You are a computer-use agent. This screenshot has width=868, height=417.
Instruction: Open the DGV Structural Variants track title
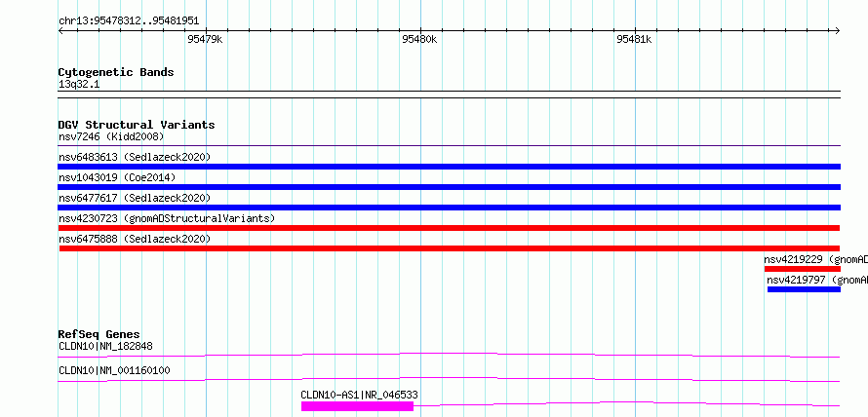click(x=137, y=125)
